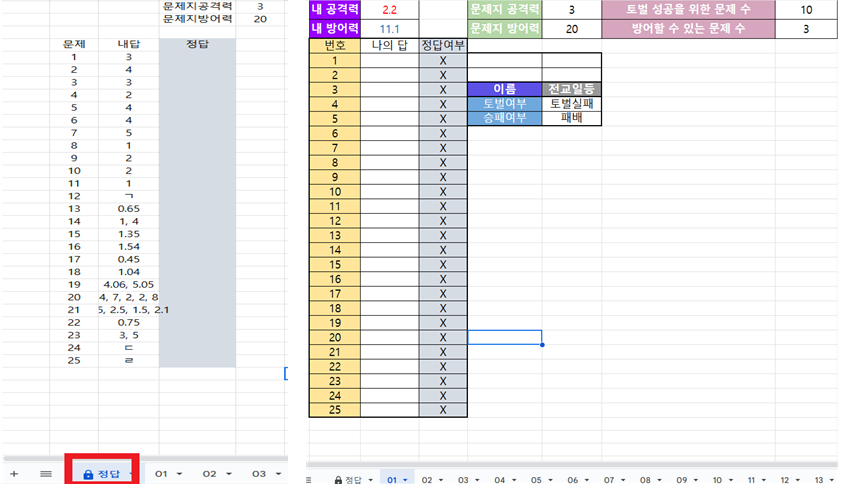Select the 1.35 answer for question 15

[128, 234]
